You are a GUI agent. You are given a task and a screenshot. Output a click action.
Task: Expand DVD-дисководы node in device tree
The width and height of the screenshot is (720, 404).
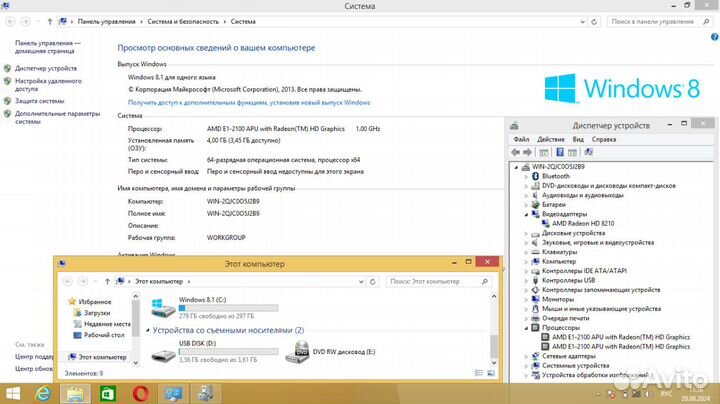point(526,186)
